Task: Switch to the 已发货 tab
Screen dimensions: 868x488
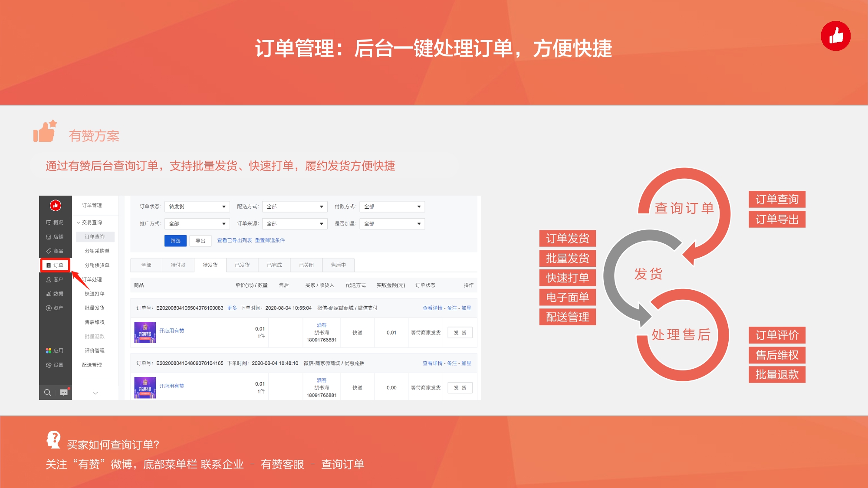Action: pos(242,265)
